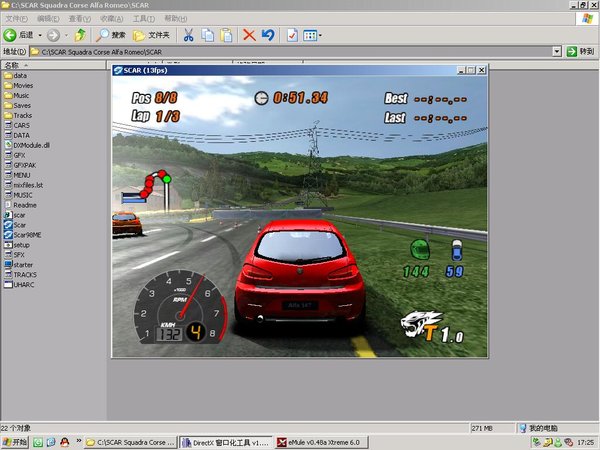This screenshot has width=600, height=450.
Task: Open the Search magnifier tool
Action: coord(111,34)
